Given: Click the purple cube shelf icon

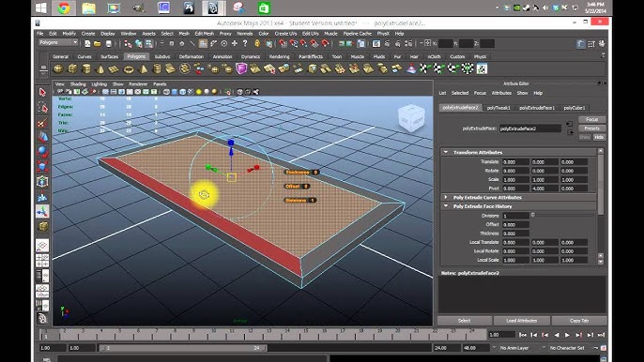Looking at the screenshot, I should click(241, 69).
